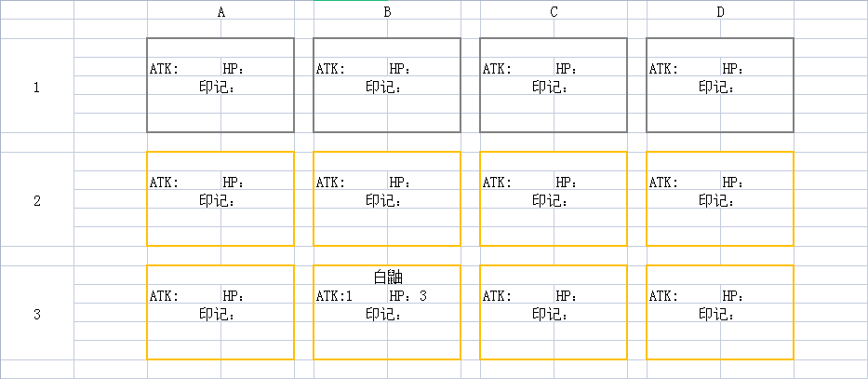The width and height of the screenshot is (868, 379).
Task: Select column label B cell
Action: 387,12
